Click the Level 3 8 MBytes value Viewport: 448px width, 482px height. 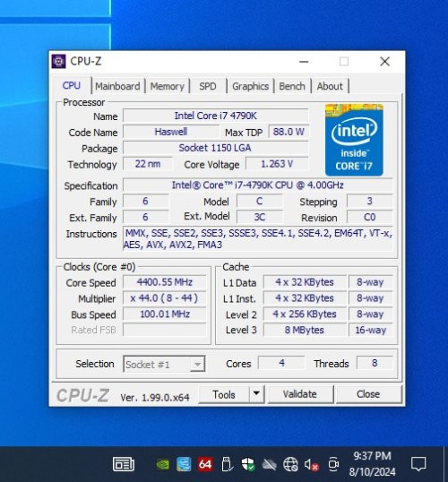click(305, 330)
